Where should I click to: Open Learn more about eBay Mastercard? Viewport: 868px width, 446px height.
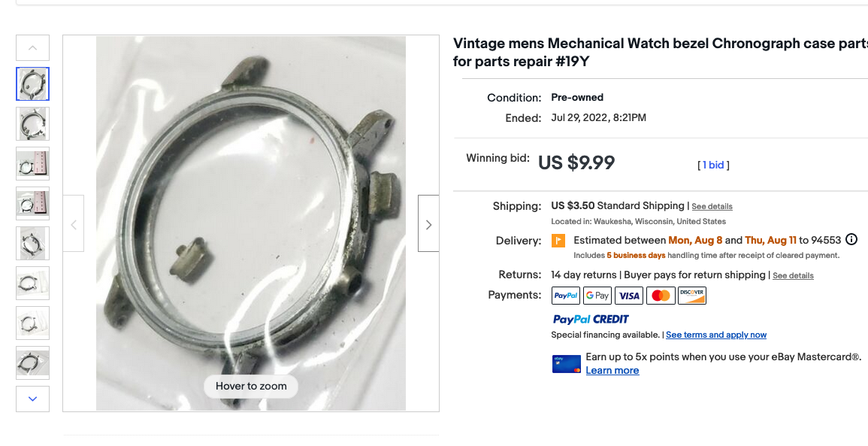point(612,370)
